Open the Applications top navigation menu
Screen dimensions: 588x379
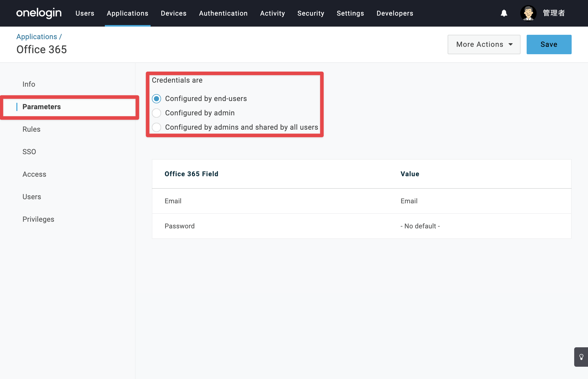tap(128, 13)
